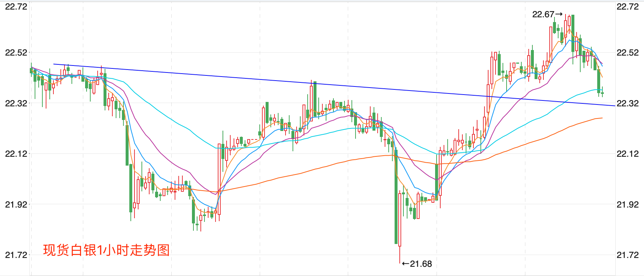Click the 22.72 label on right axis
Viewport: 644px width, 276px height.
coord(627,7)
